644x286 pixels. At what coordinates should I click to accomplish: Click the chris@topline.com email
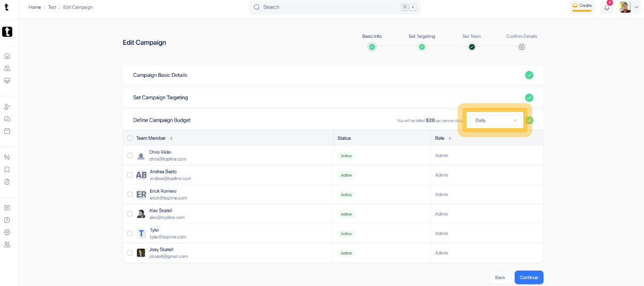(168, 159)
